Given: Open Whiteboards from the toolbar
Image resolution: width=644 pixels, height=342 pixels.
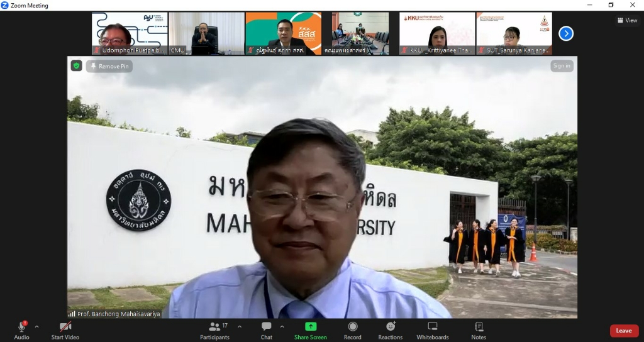Looking at the screenshot, I should tap(433, 330).
